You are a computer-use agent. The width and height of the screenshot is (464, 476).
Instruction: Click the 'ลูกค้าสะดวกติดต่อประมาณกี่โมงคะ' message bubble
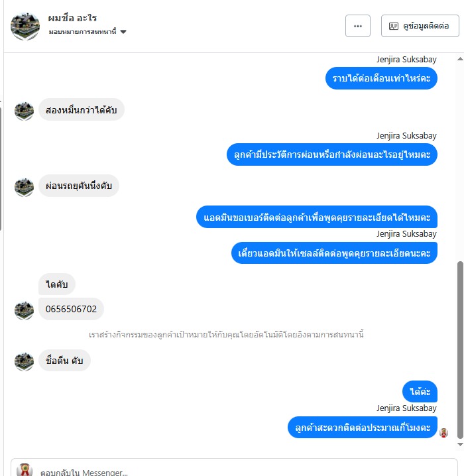coord(363,428)
